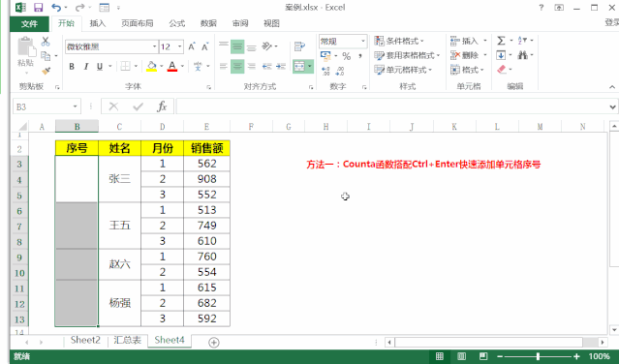Toggle Wrap Text icon
This screenshot has height=364, width=619.
click(299, 46)
